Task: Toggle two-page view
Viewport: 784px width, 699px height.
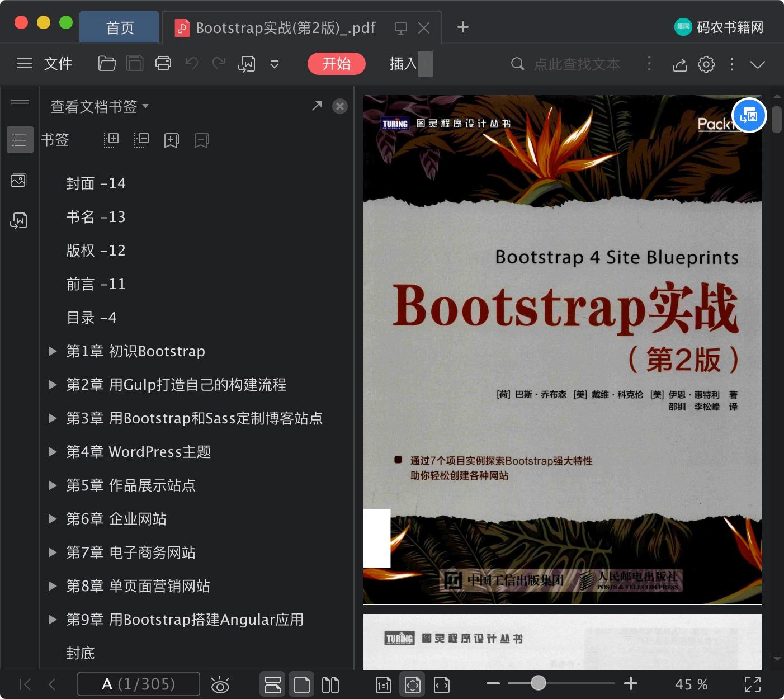Action: (x=330, y=684)
